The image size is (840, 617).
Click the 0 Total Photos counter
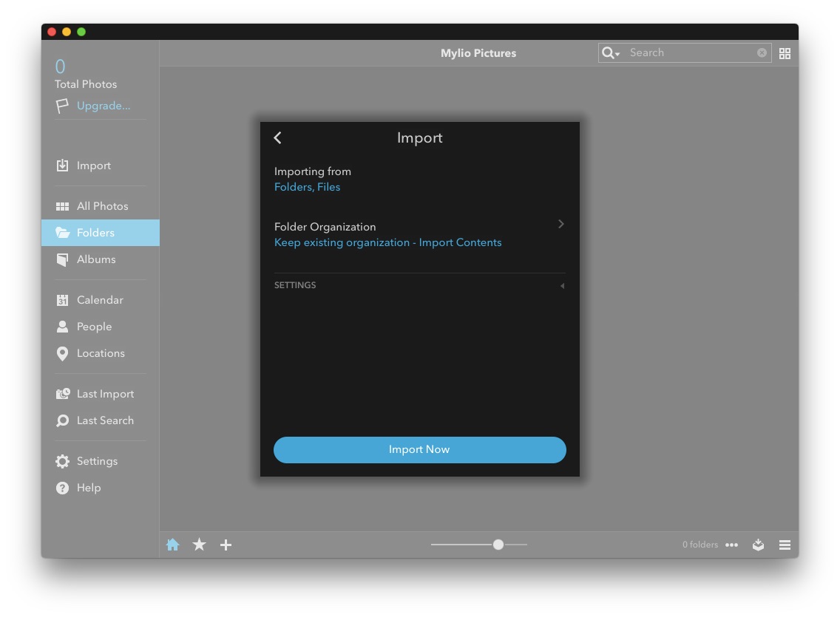click(86, 75)
